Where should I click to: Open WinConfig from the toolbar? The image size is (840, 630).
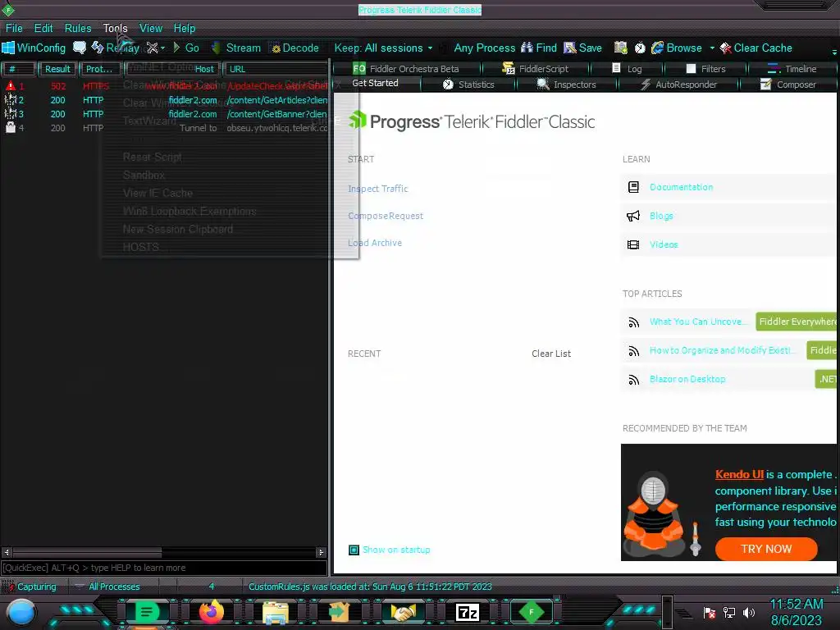point(34,48)
